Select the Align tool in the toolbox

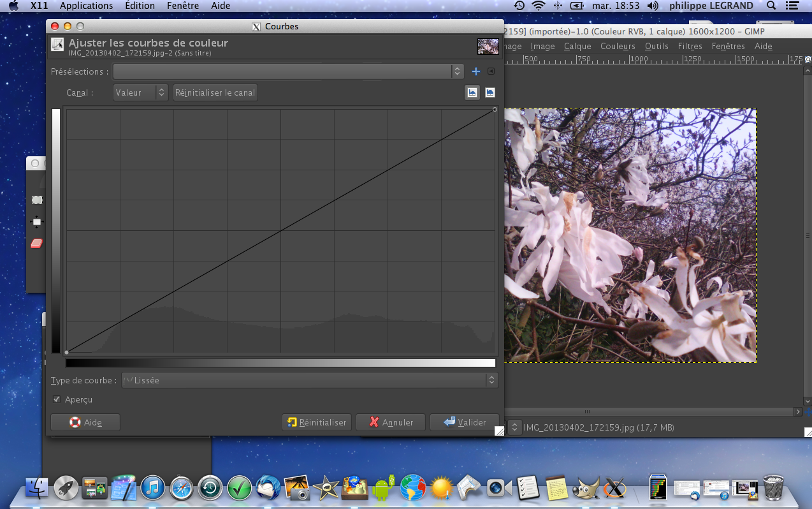coord(37,222)
